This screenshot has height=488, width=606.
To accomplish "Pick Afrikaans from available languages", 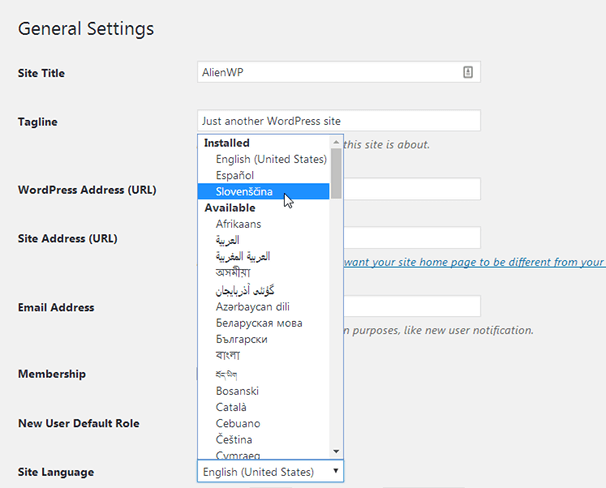I will click(x=238, y=224).
